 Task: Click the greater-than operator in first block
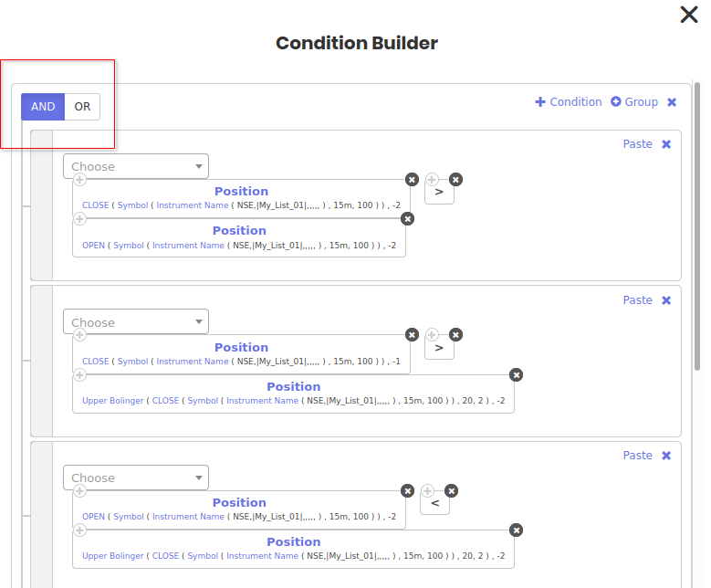pos(439,193)
